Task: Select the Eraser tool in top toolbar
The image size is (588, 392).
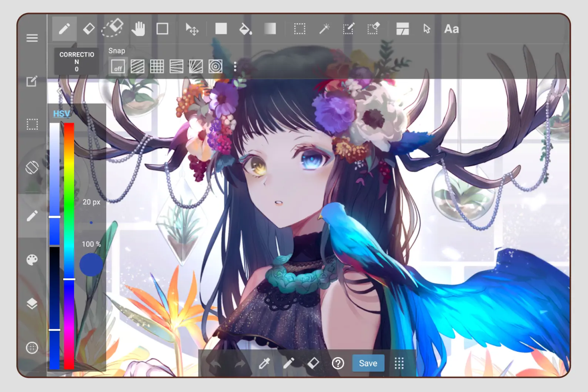Action: (89, 29)
